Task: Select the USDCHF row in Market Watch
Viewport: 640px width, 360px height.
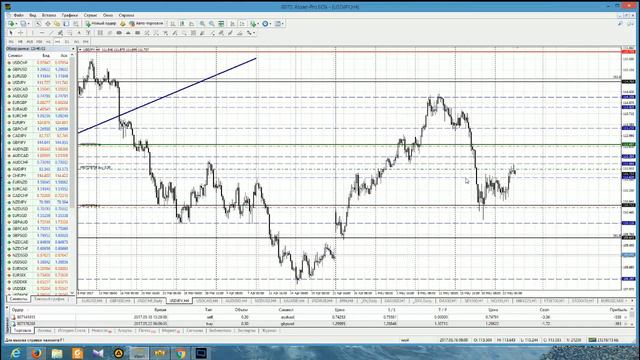Action: (39, 62)
